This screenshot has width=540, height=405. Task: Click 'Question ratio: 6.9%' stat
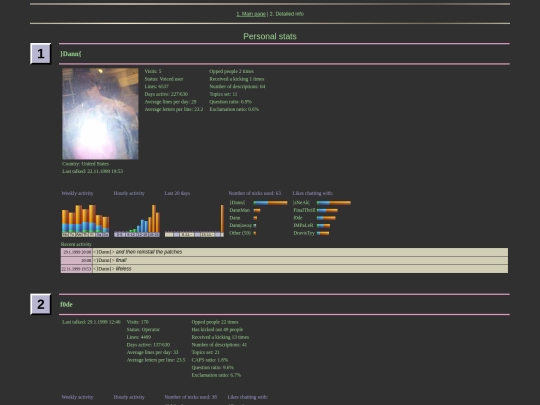[230, 102]
